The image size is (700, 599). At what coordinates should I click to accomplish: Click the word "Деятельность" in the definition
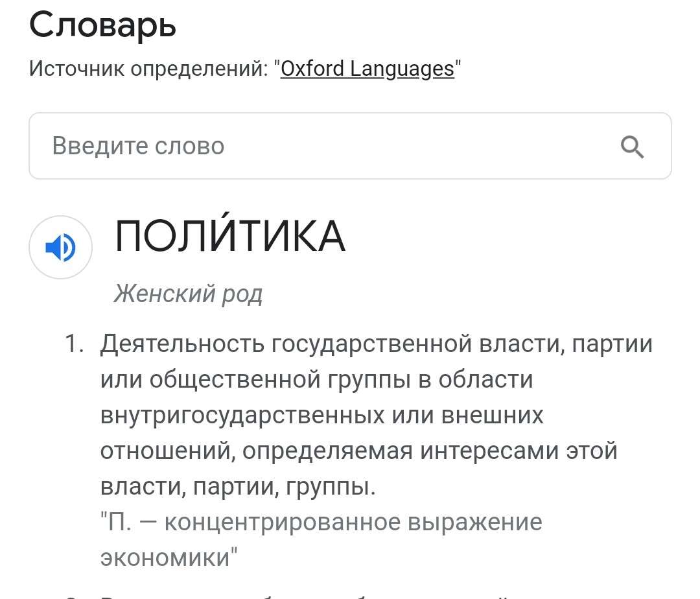pos(181,344)
